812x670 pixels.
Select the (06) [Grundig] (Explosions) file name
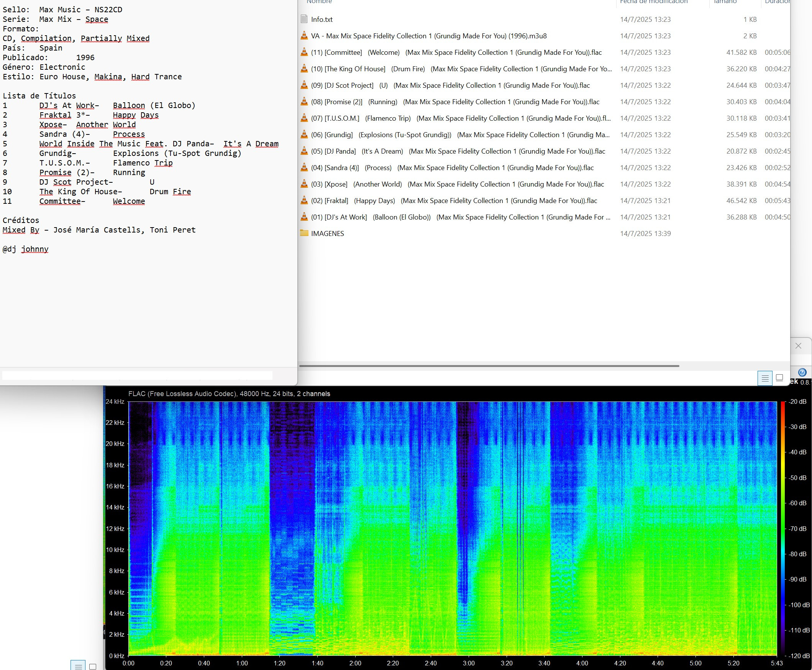coord(460,135)
